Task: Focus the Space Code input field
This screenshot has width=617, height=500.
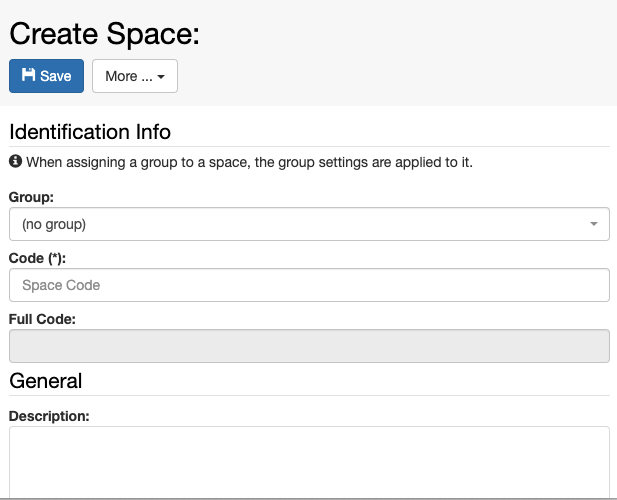Action: 309,285
